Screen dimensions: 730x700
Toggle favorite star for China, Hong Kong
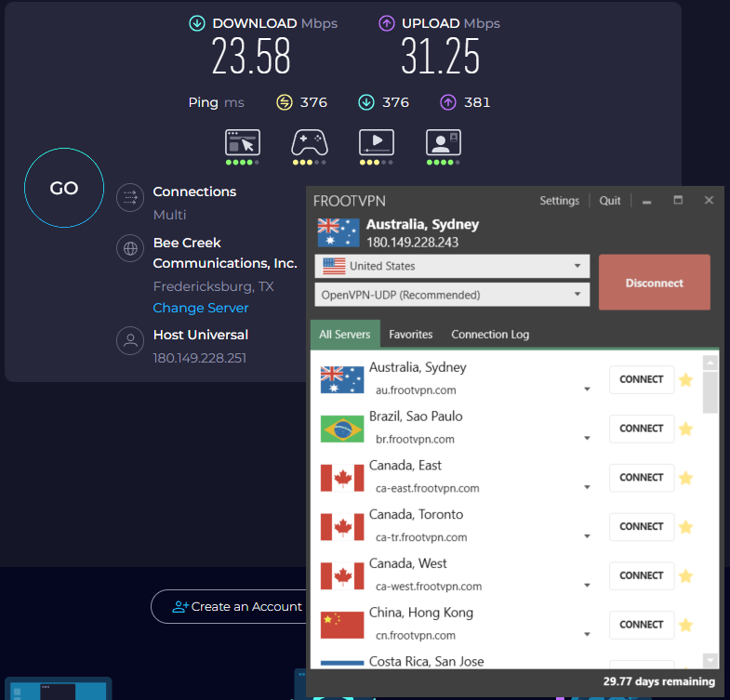click(685, 625)
